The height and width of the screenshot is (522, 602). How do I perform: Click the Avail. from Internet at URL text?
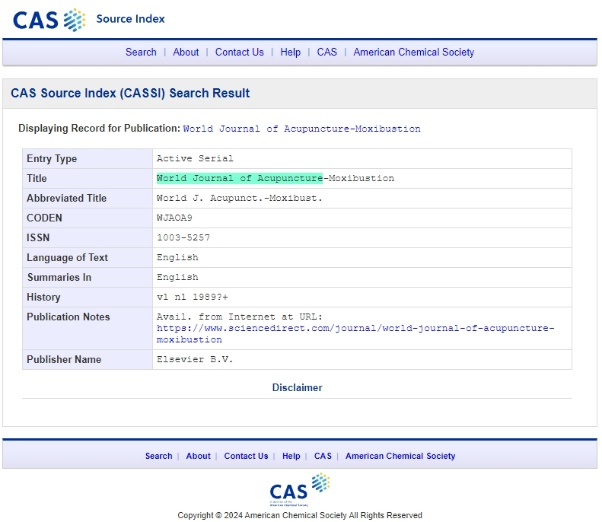(x=240, y=317)
